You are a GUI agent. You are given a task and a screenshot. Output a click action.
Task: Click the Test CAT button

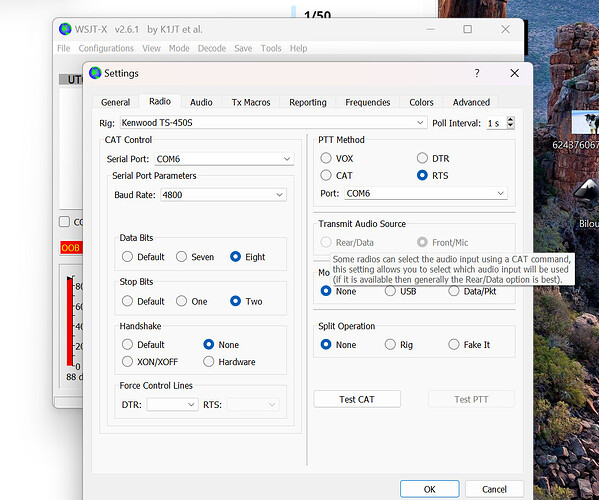coord(357,399)
